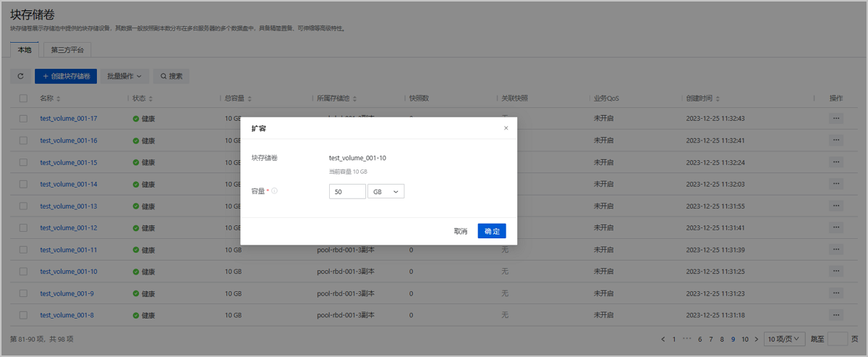Sort the table by 所属存储池 column
The width and height of the screenshot is (868, 357).
pyautogui.click(x=356, y=98)
